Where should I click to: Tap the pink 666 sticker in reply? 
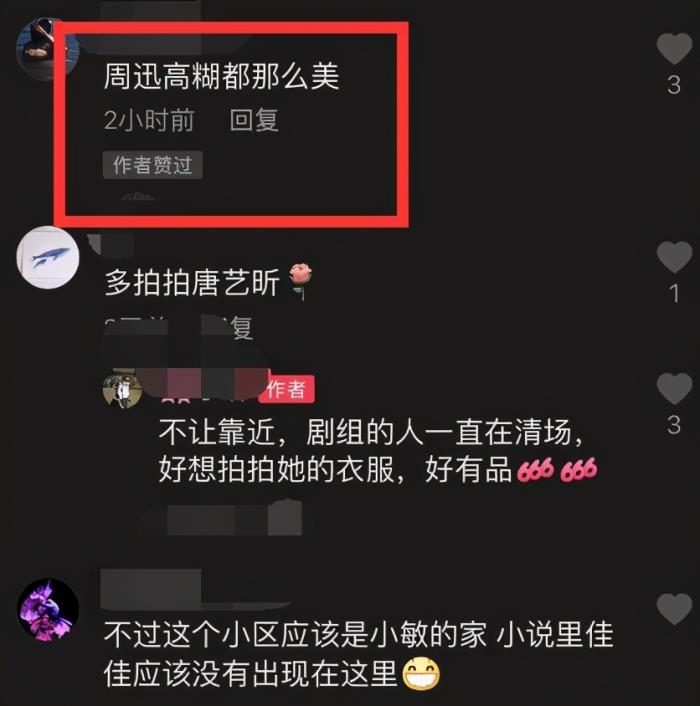point(557,470)
